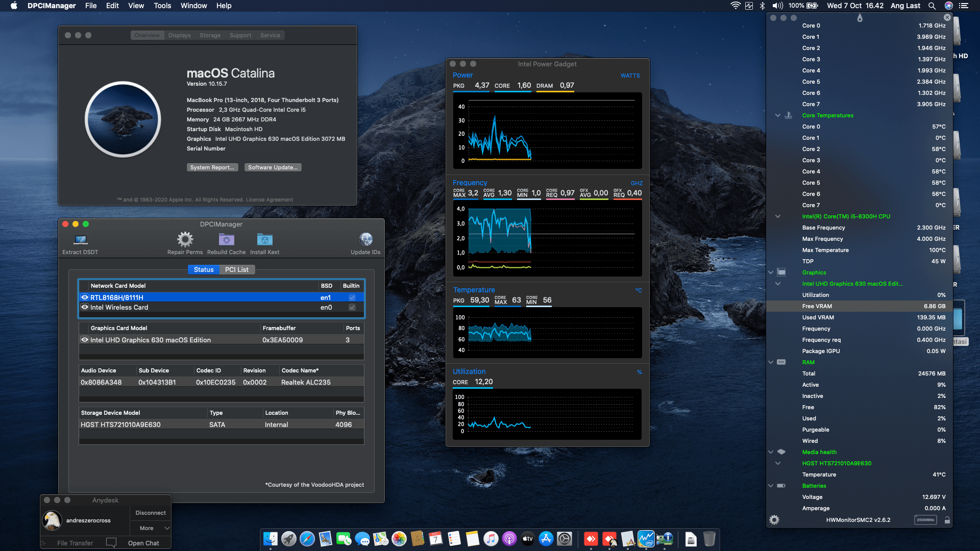This screenshot has width=980, height=551.
Task: Collapse the Batteries section
Action: pyautogui.click(x=770, y=486)
